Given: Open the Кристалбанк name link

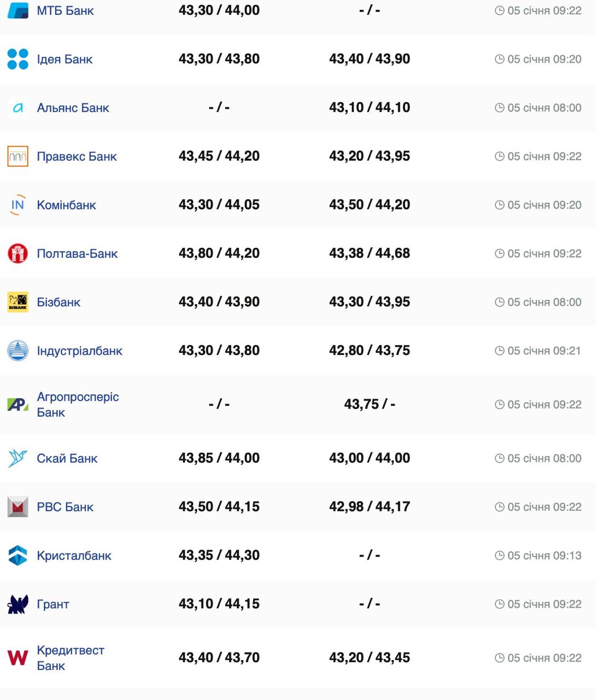Looking at the screenshot, I should [74, 556].
